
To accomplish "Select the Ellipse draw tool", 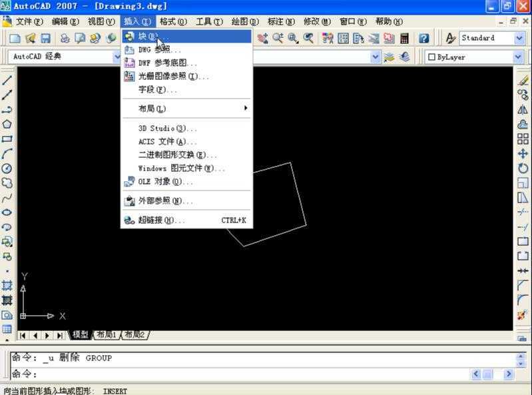I will point(7,212).
